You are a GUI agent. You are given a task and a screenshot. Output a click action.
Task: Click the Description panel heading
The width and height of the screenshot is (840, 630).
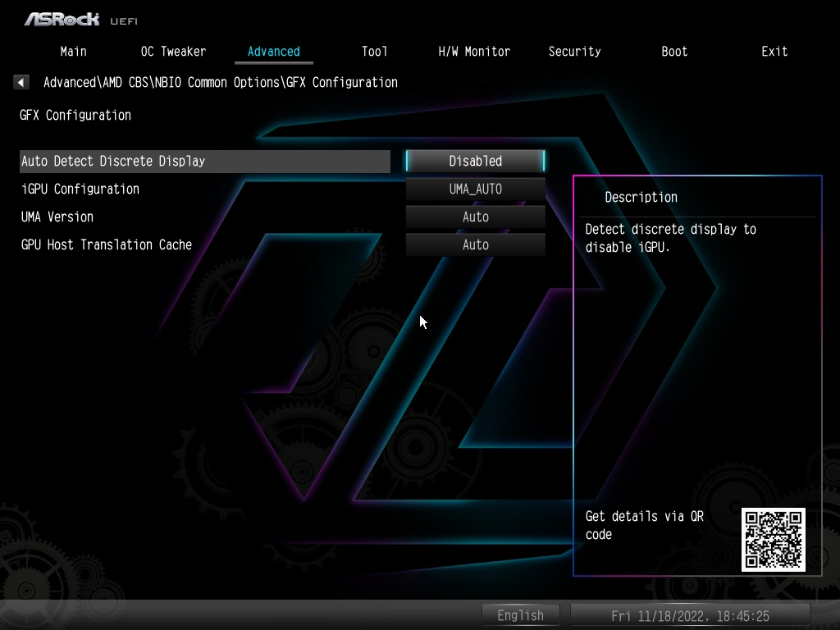(641, 197)
